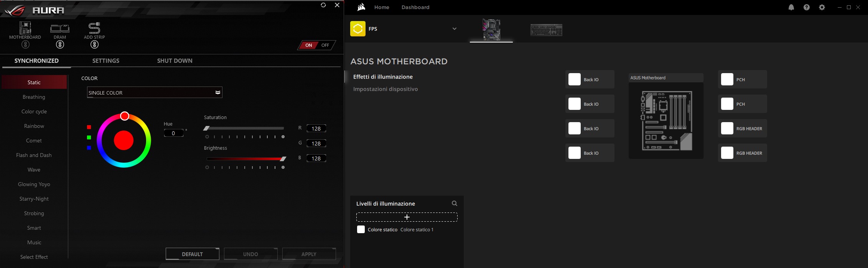Pick the Comet effect
868x268 pixels.
(x=34, y=141)
